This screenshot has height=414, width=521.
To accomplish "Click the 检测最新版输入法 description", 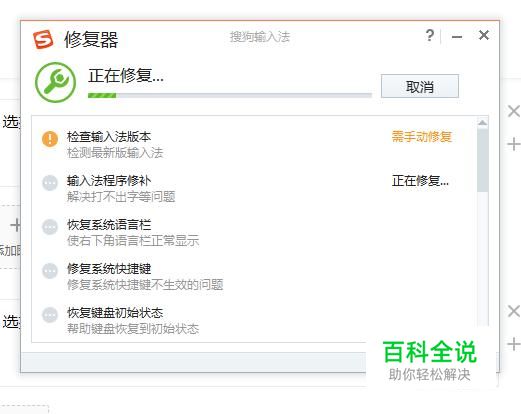I will (115, 153).
